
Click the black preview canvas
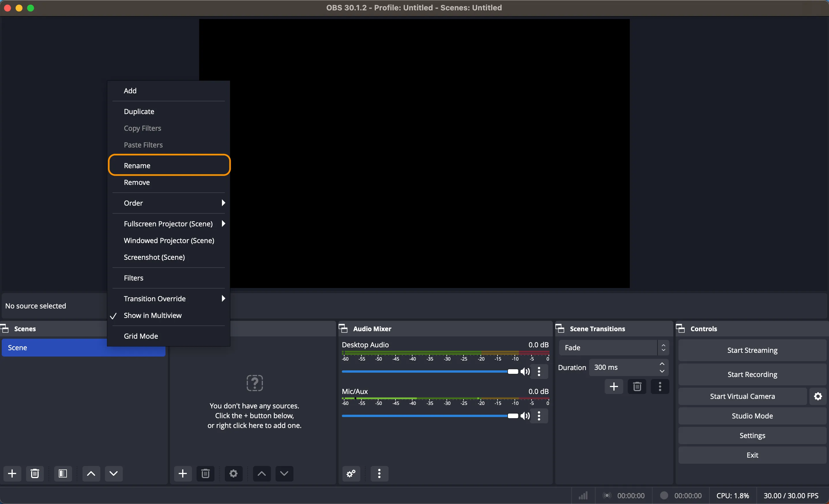(x=414, y=153)
